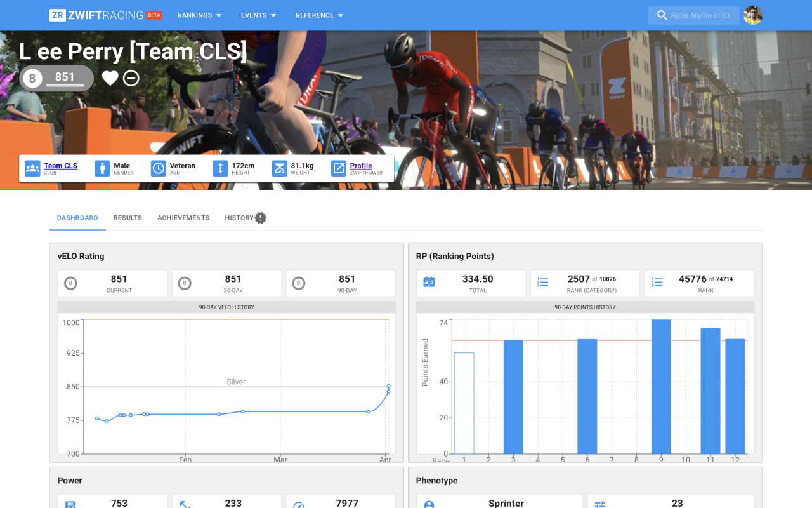Click the Phenotype sliders icon

pyautogui.click(x=600, y=504)
